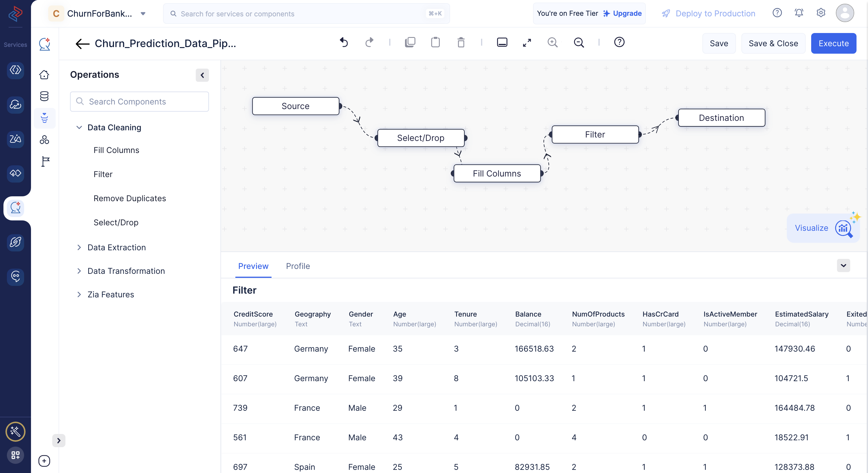Viewport: 868px width, 473px height.
Task: Toggle the left operations panel collapse
Action: point(202,75)
